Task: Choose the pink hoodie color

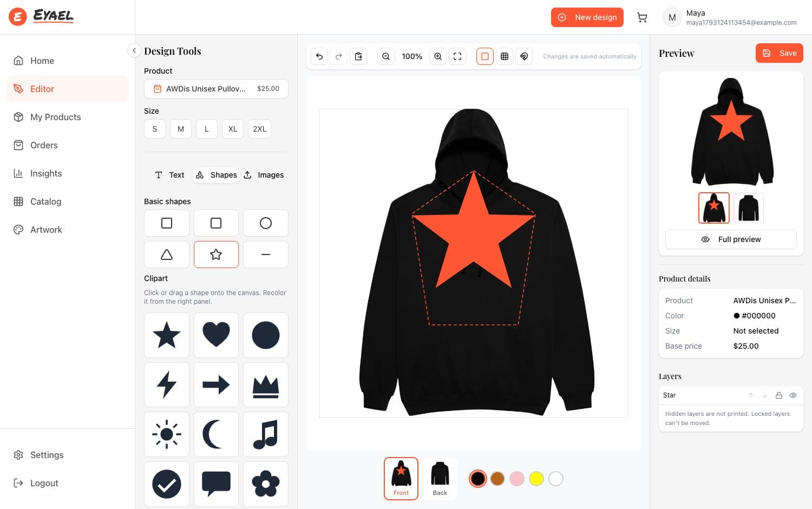Action: click(x=517, y=479)
